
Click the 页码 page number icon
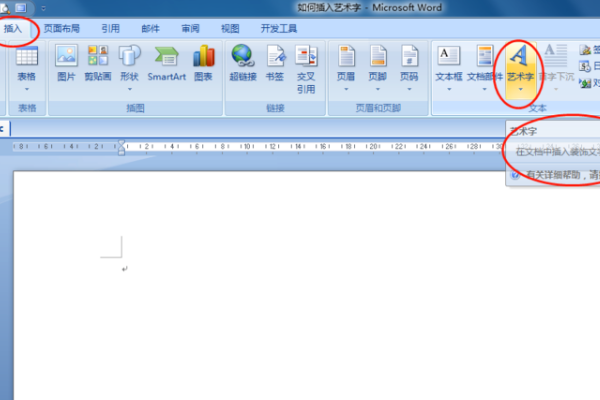tap(409, 56)
